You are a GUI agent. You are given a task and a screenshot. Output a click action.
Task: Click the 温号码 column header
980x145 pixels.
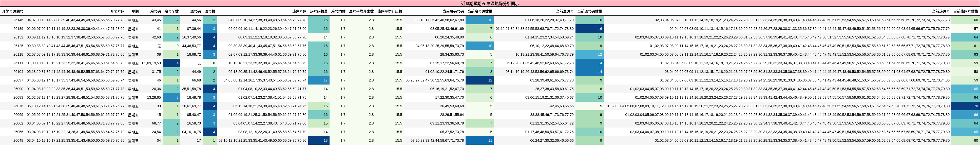coord(196,11)
